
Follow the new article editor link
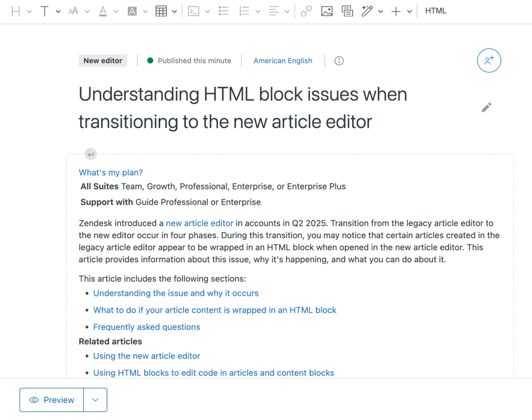point(199,223)
